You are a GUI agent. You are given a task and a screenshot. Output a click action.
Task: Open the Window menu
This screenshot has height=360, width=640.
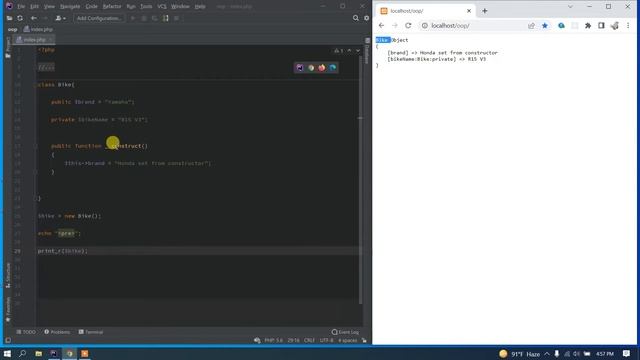coord(180,7)
